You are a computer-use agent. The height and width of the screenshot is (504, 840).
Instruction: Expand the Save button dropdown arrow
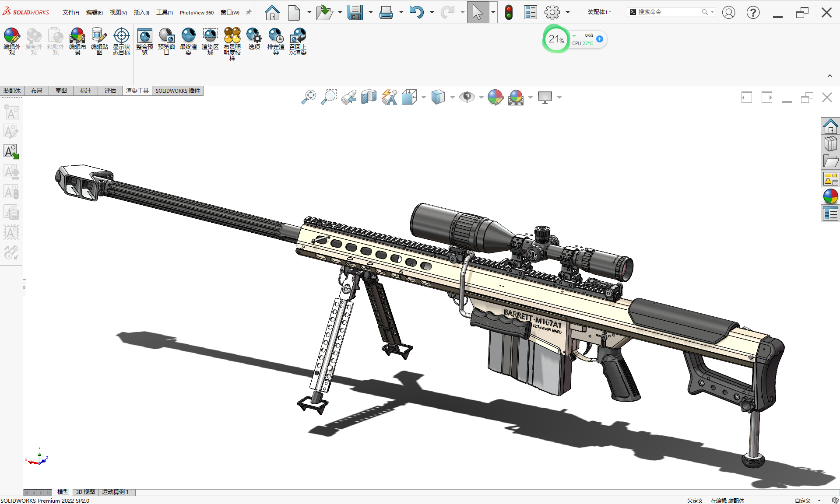[x=370, y=12]
